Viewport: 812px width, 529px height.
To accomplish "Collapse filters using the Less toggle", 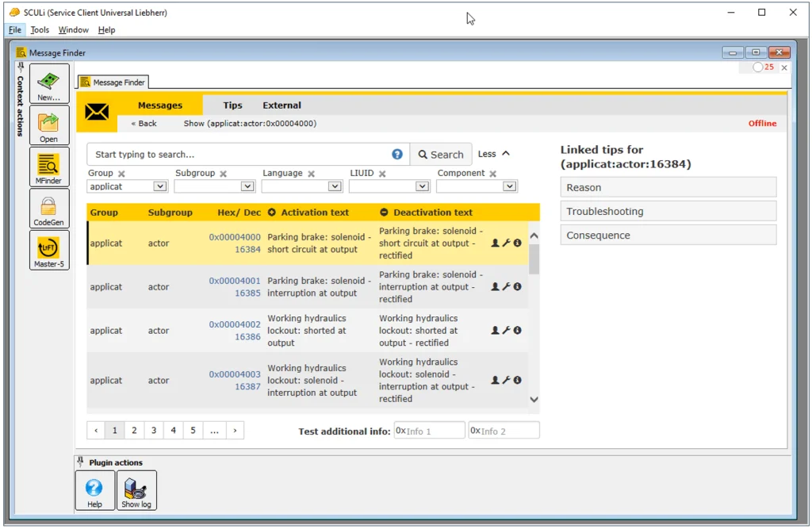I will [x=494, y=154].
